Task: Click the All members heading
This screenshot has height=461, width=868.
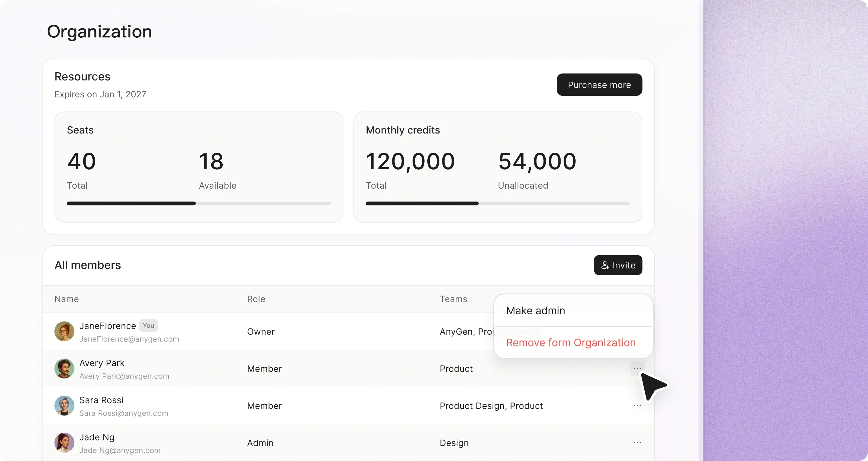Action: click(x=88, y=265)
